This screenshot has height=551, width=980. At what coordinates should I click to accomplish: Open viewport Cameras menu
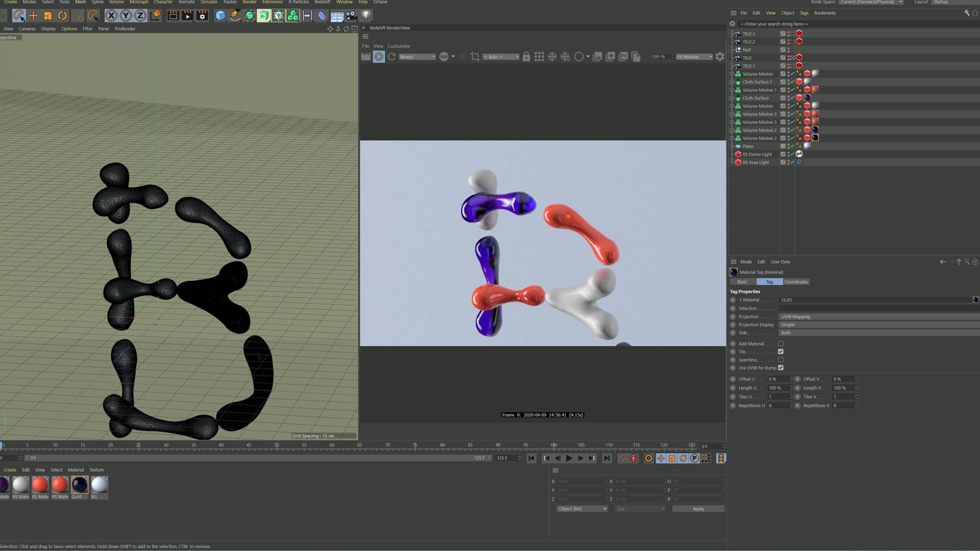coord(27,29)
